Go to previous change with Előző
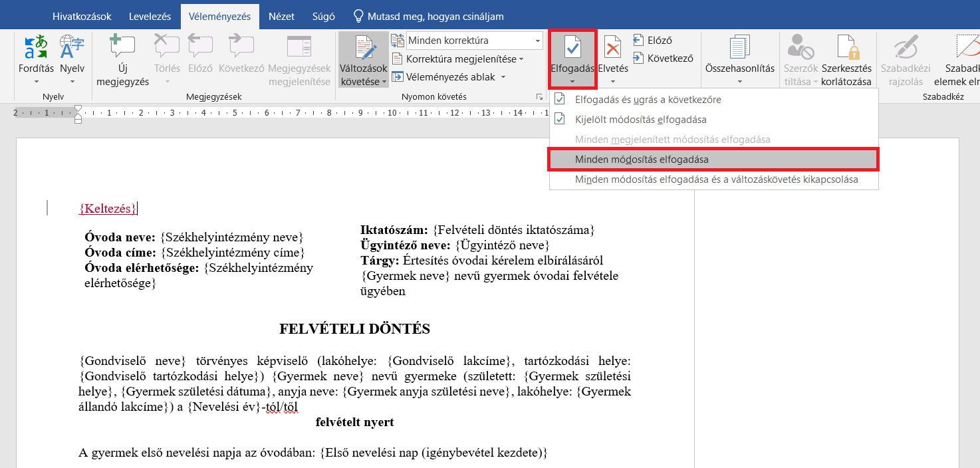 (x=652, y=41)
